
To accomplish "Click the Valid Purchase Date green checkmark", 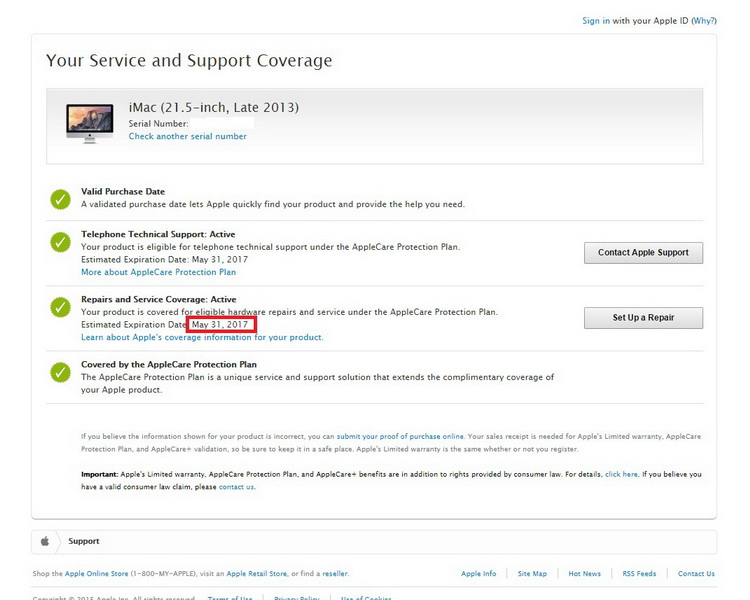I will pos(61,198).
